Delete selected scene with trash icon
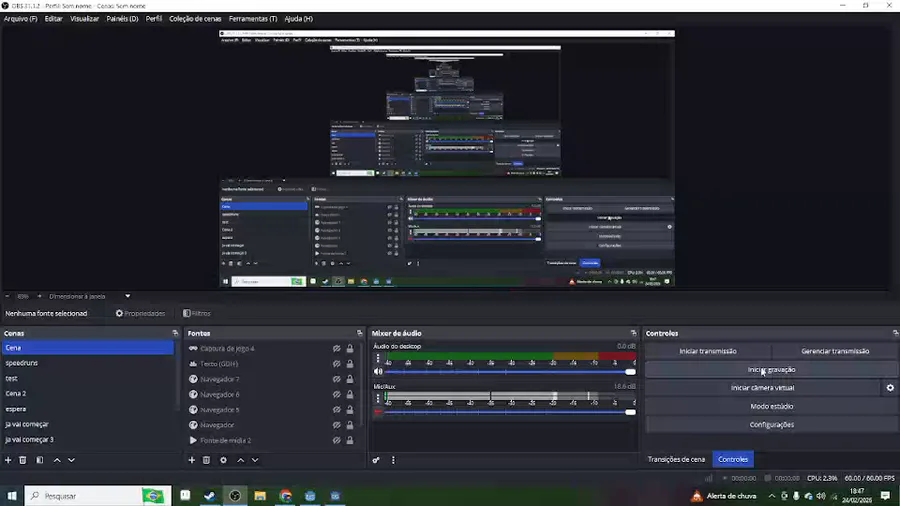Screen dimensions: 900x506 tap(23, 460)
